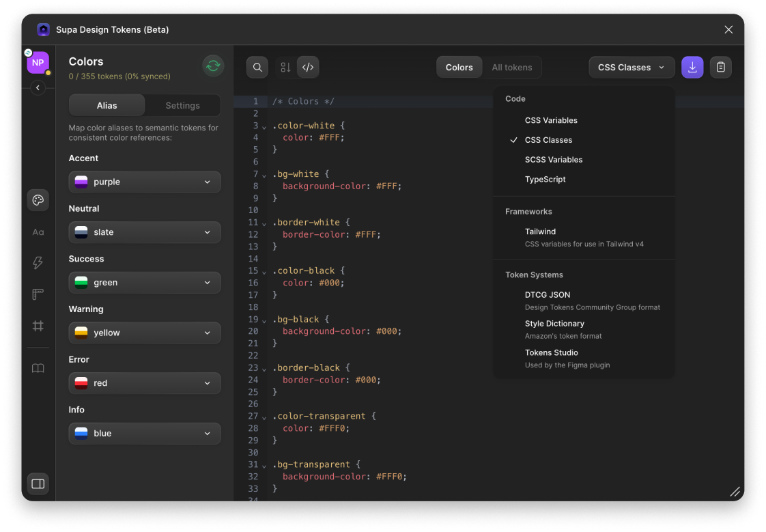
Task: Open the Error red dropdown
Action: pyautogui.click(x=145, y=383)
